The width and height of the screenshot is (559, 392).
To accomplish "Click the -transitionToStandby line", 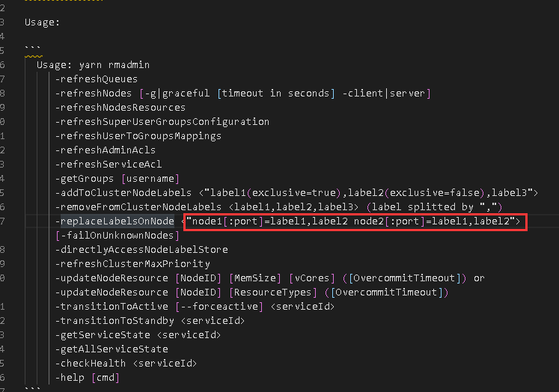I will click(150, 321).
